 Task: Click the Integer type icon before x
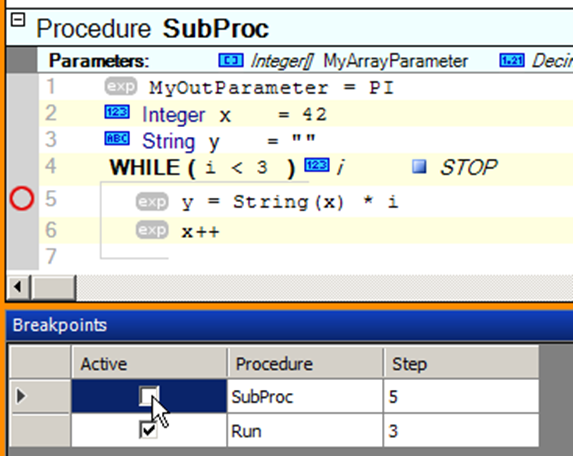click(x=117, y=112)
